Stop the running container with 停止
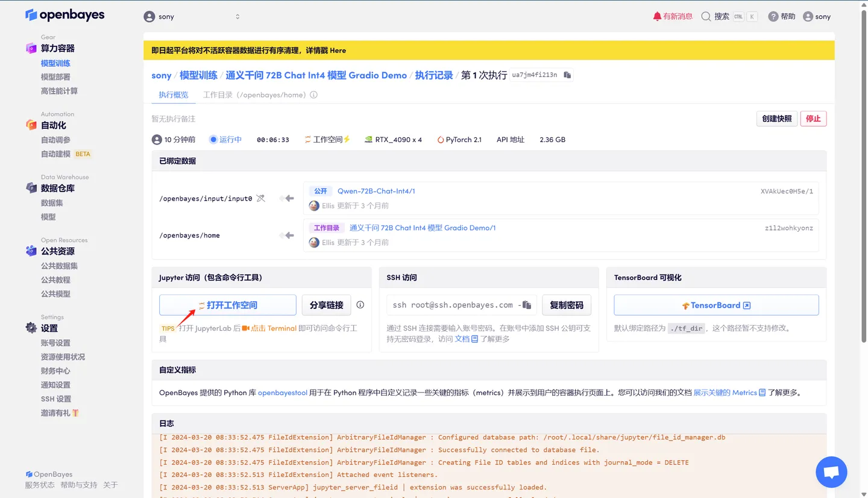The height and width of the screenshot is (498, 868). tap(814, 119)
